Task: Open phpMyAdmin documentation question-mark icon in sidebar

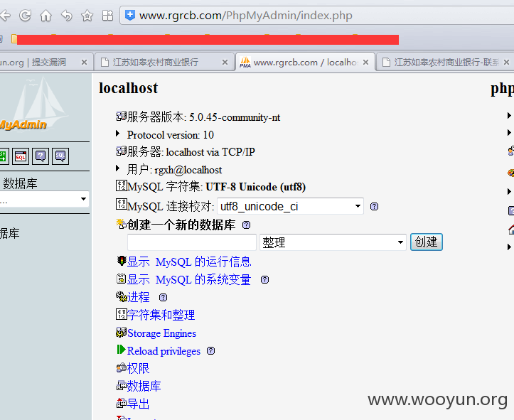Action: pos(41,156)
